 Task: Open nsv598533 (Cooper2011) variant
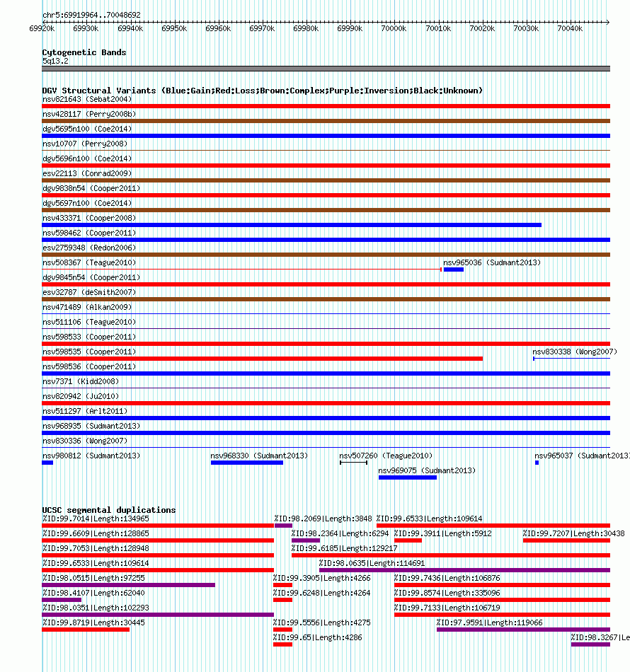89,337
